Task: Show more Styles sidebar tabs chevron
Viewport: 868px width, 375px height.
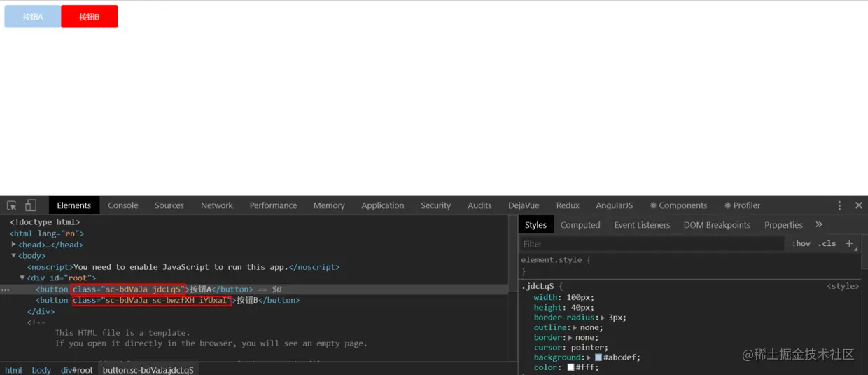Action: (819, 224)
